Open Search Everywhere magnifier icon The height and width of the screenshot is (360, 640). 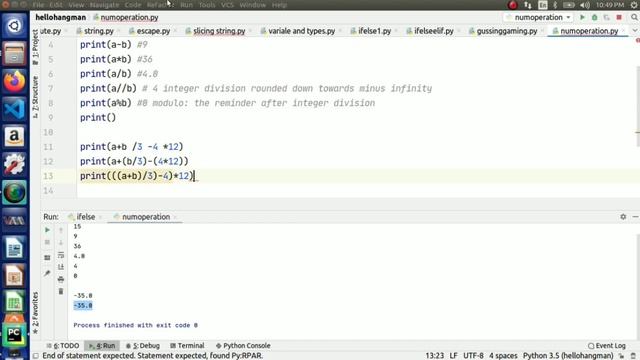634,18
